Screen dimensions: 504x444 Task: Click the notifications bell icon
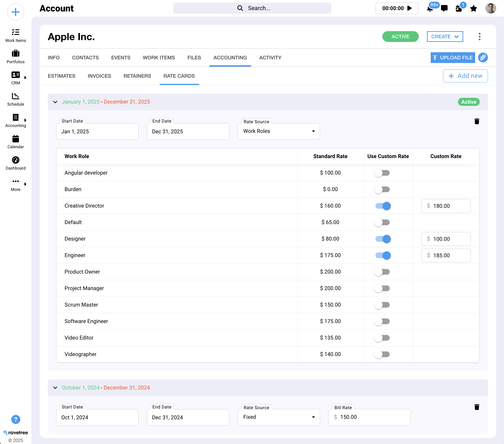coord(430,9)
